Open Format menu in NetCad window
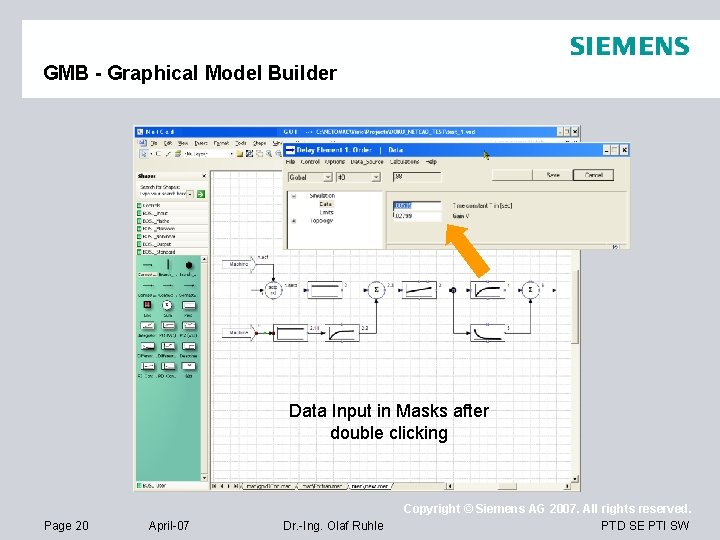Viewport: 720px width, 540px height. [x=221, y=143]
